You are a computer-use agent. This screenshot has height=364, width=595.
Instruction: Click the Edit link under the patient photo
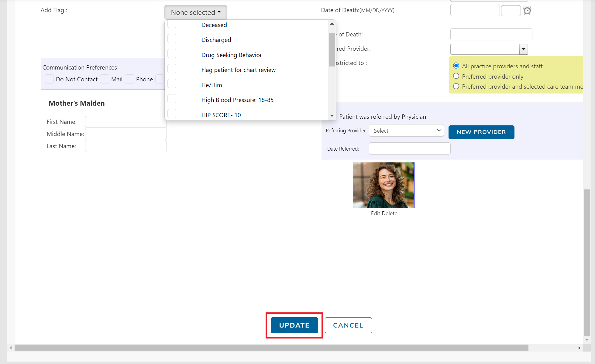pyautogui.click(x=377, y=213)
